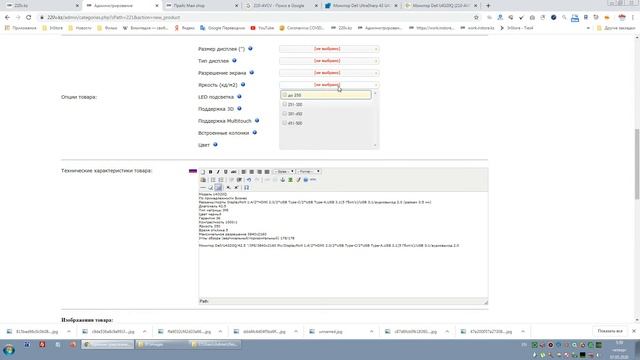Open the Яндекс bookmark
This screenshot has height=360, width=640.
coord(184,28)
